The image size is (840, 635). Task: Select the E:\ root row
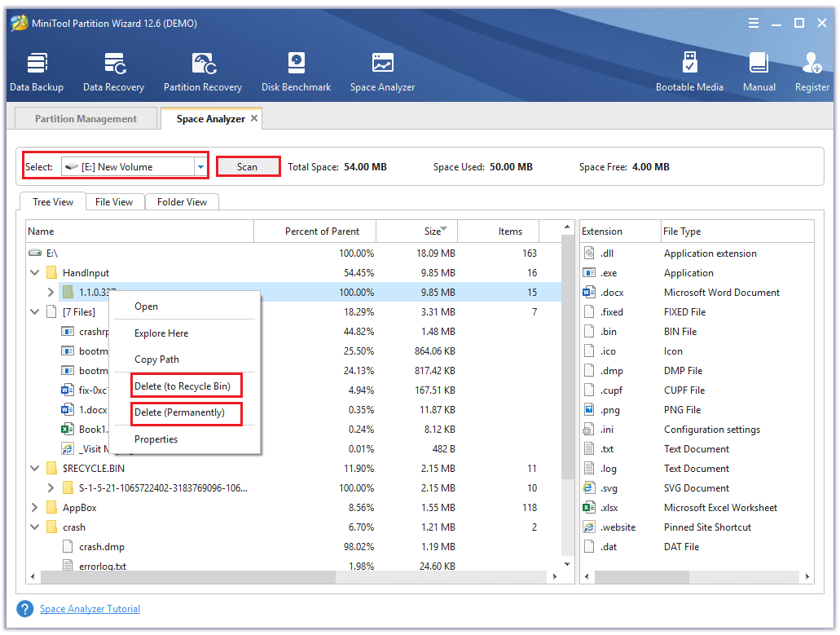click(x=293, y=253)
